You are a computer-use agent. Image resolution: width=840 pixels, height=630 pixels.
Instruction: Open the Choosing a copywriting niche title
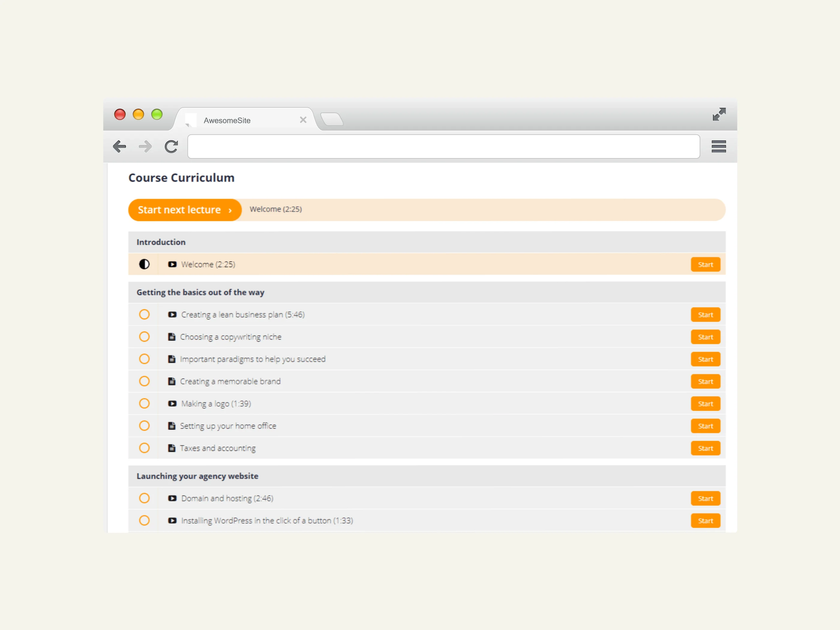230,337
